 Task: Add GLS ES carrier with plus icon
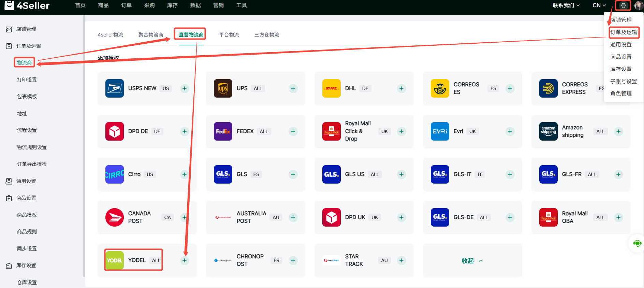coord(293,174)
